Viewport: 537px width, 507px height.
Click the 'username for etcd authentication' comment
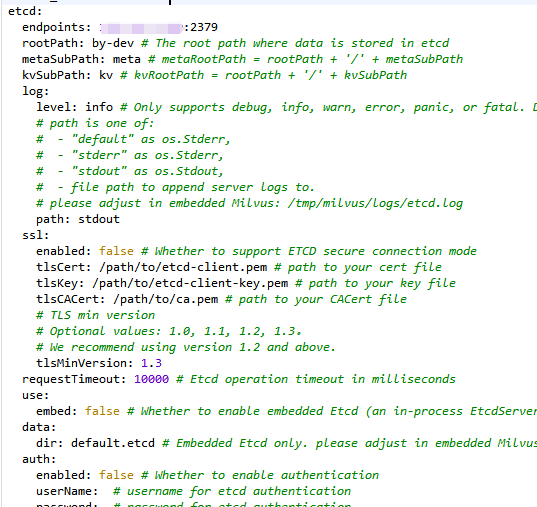239,491
